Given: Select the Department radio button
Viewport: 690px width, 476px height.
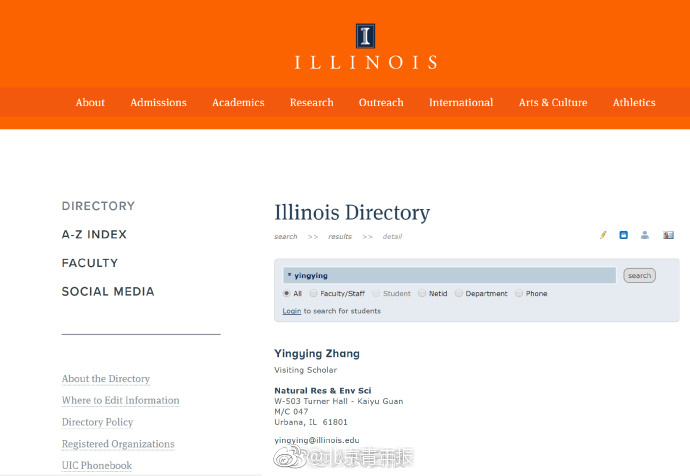Looking at the screenshot, I should click(459, 293).
